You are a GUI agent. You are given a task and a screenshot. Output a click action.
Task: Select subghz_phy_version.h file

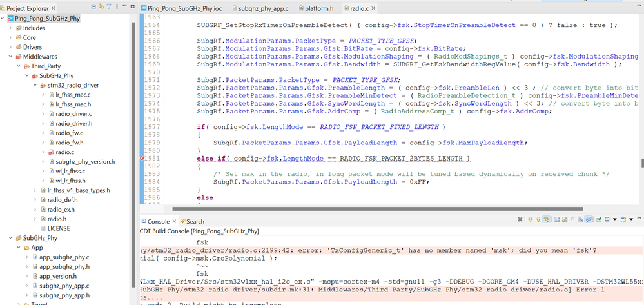tap(85, 162)
